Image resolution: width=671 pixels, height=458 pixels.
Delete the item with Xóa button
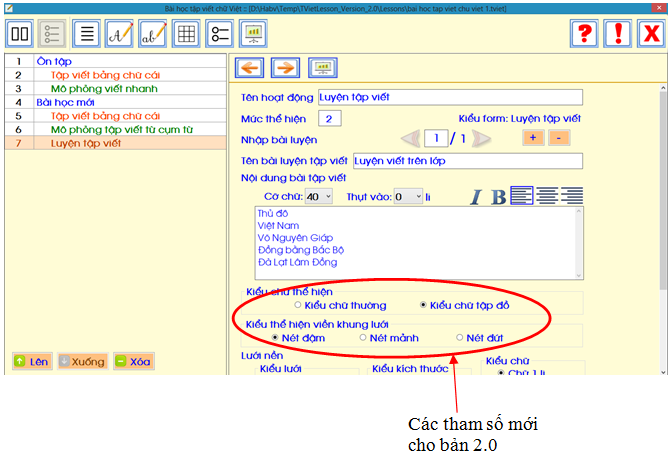pyautogui.click(x=134, y=362)
